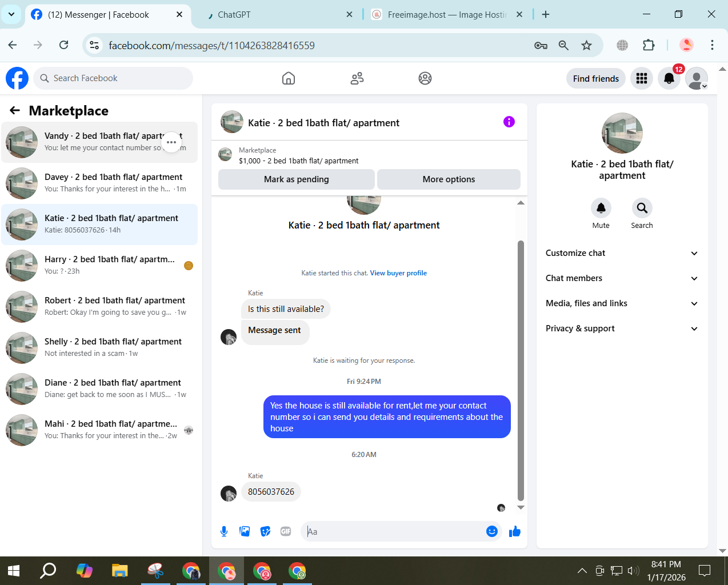Image resolution: width=728 pixels, height=585 pixels.
Task: Expand the Chat members section
Action: pos(622,278)
